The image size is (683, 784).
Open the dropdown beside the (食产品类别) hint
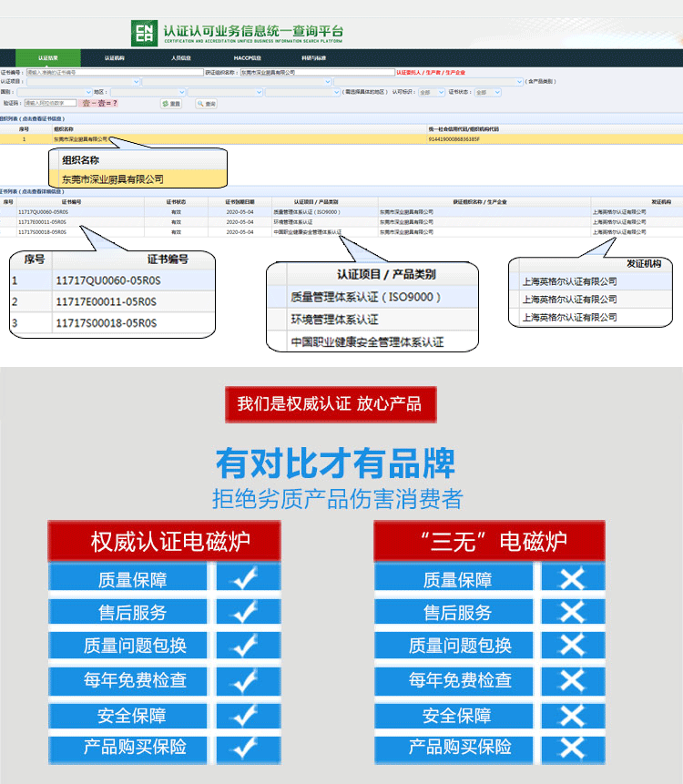click(429, 82)
